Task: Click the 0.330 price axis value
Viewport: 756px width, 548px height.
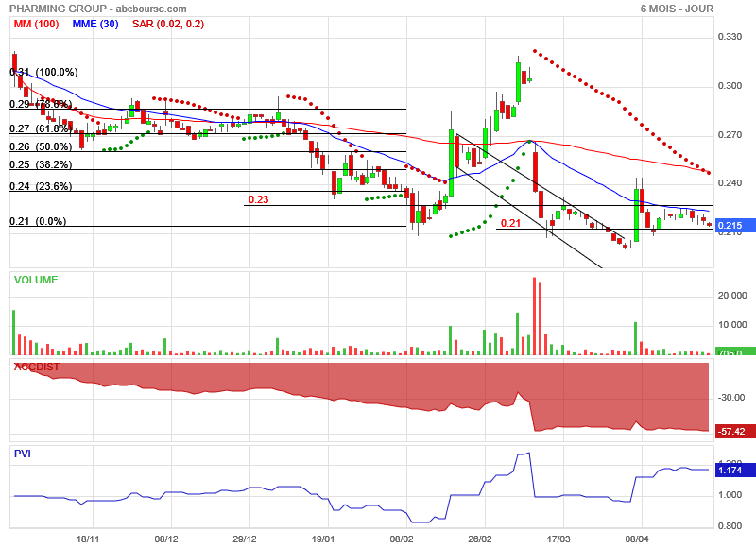Action: [x=730, y=37]
